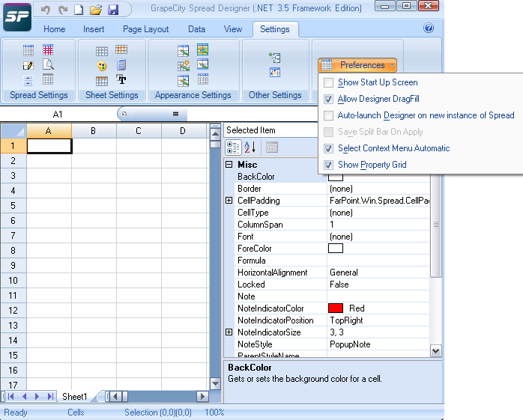The height and width of the screenshot is (420, 523).
Task: Click the orange grid icon in Sheet Settings
Action: 121,49
